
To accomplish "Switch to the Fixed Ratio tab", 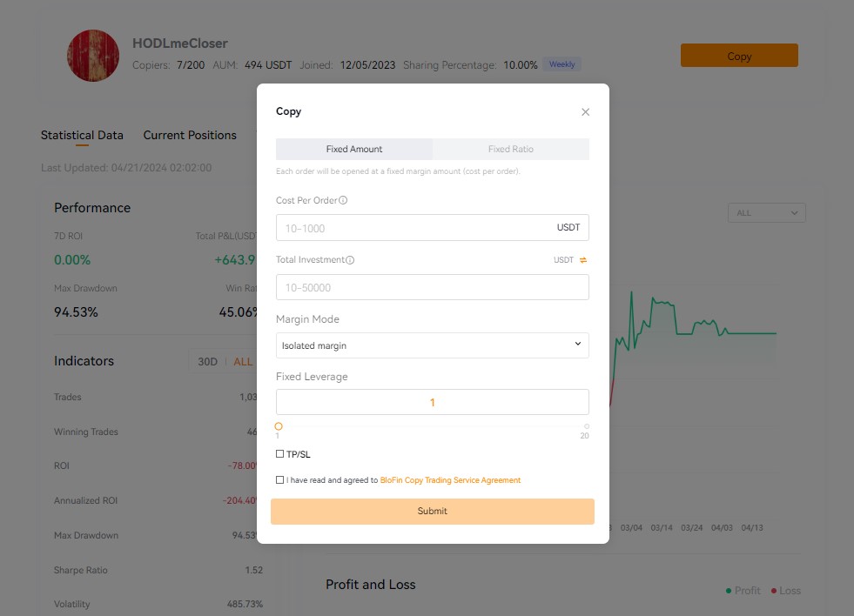I will click(x=511, y=149).
